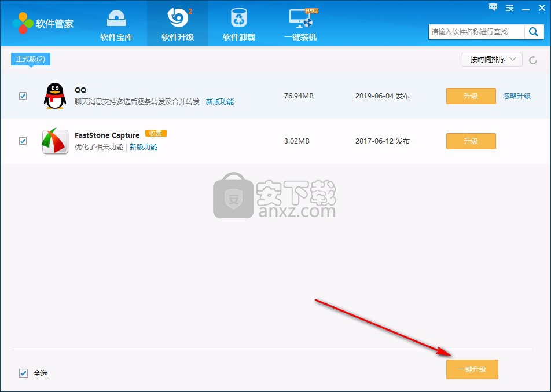
Task: Click QQ's description 聊天消息支持多选后逐条转发及合并转发
Action: pos(137,101)
